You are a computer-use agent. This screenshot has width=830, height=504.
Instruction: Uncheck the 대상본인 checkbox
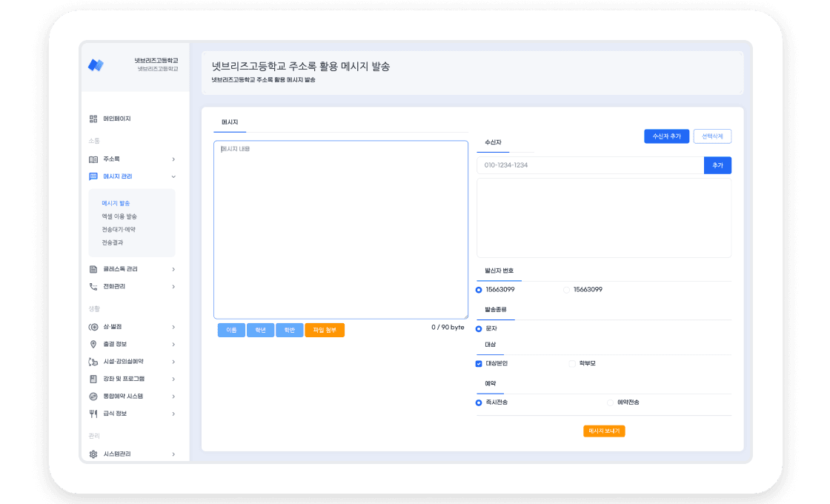click(479, 364)
